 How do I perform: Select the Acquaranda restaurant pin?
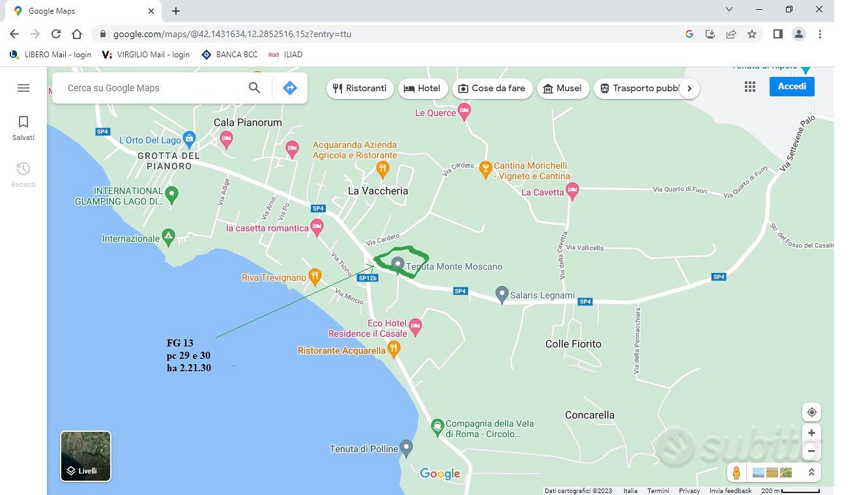pyautogui.click(x=383, y=170)
